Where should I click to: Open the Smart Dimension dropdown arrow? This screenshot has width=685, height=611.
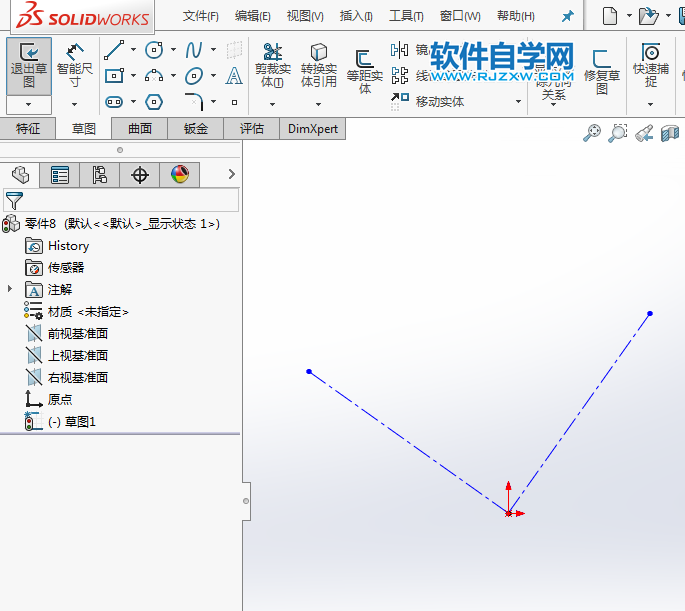tap(75, 104)
